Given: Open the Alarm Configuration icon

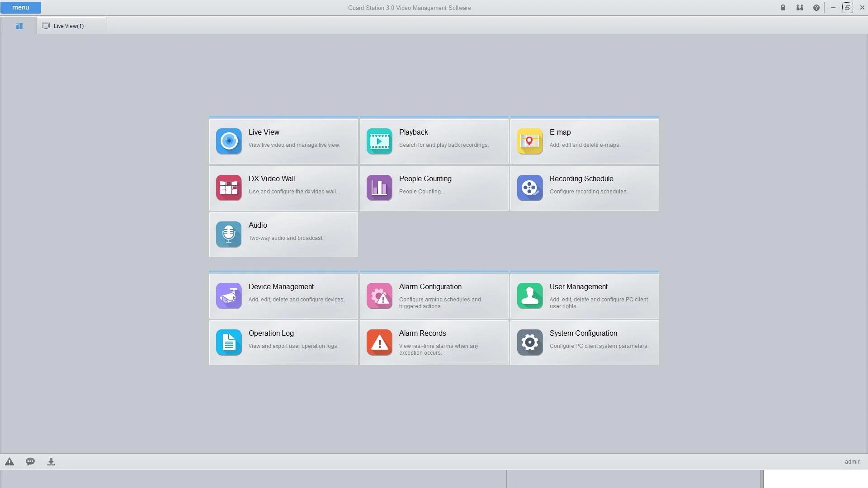Looking at the screenshot, I should coord(379,296).
